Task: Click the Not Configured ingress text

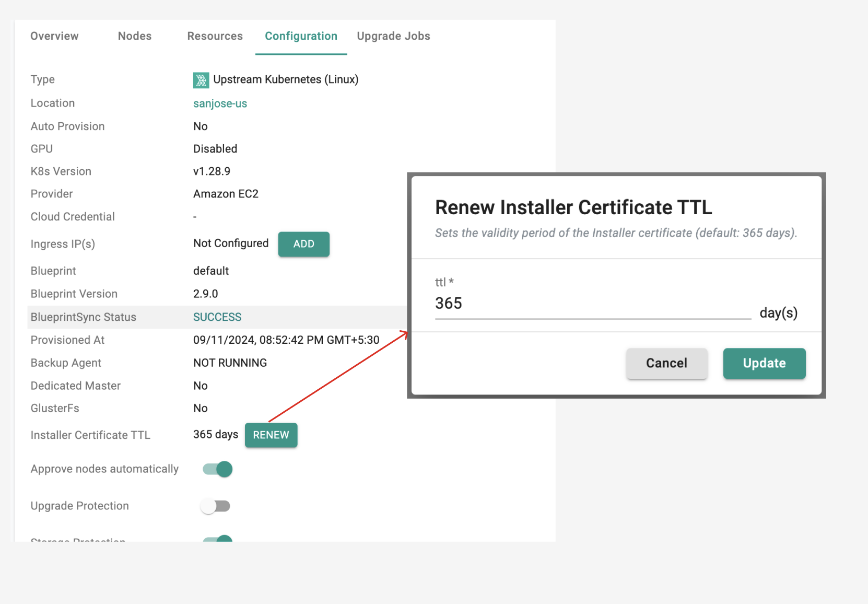Action: (x=231, y=243)
